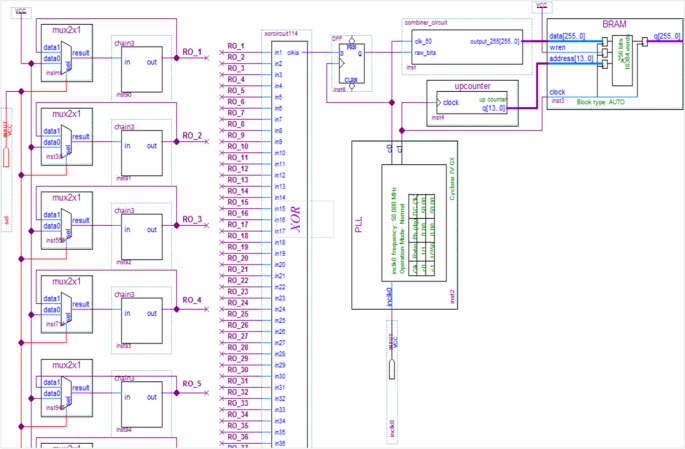The width and height of the screenshot is (685, 449).
Task: Click the PLL clock parameter table
Action: pos(421,235)
